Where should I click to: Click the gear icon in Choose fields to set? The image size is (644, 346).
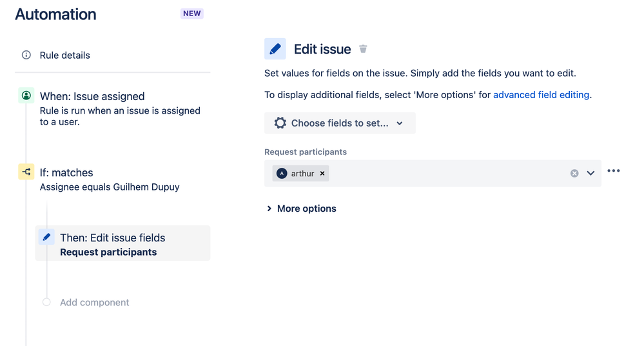click(280, 123)
